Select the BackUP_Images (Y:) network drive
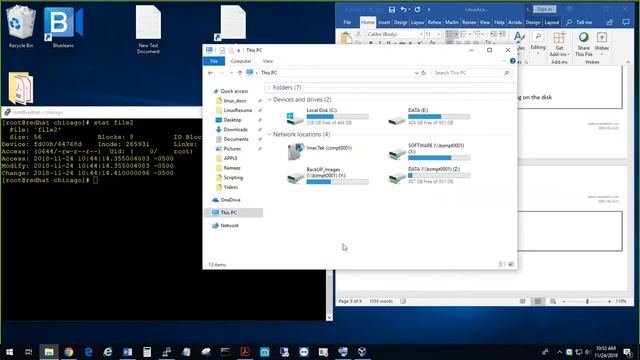640x360 pixels. 327,176
